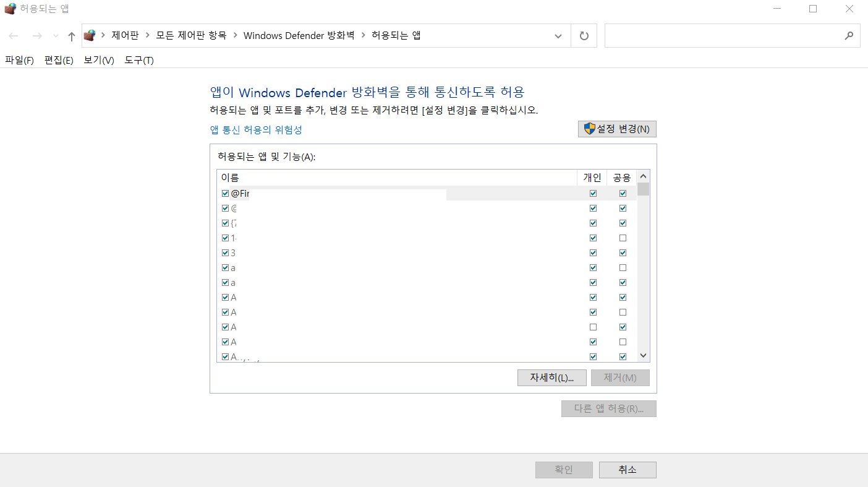Open the 보기(V) menu
Viewport: 868px width, 487px height.
99,60
